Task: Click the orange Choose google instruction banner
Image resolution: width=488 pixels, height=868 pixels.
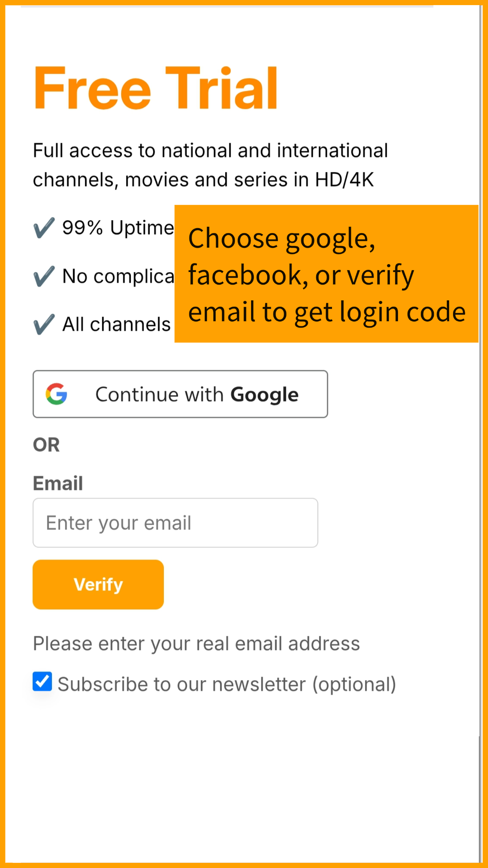Action: point(326,274)
